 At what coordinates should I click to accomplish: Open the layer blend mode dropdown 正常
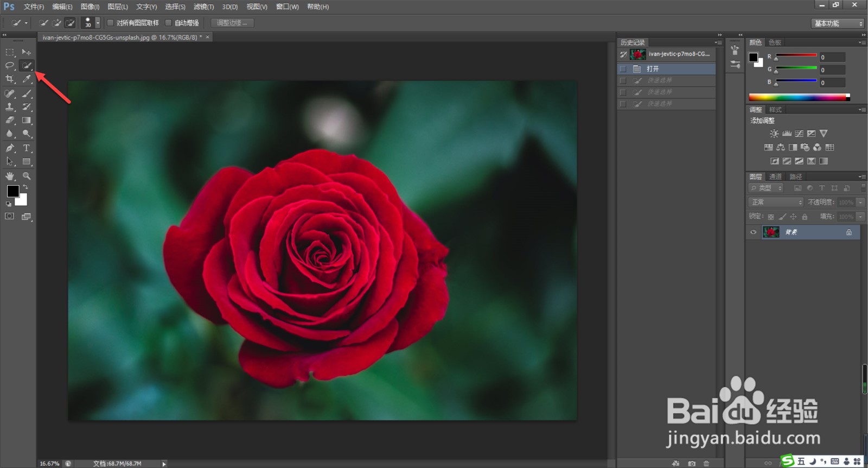tap(776, 202)
